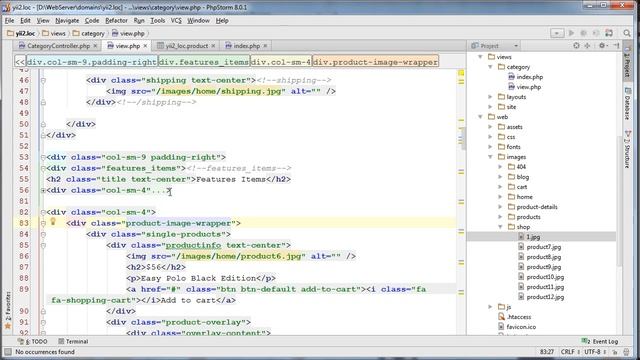Screen dimensions: 640x360
Task: Click div.product-image-wrapper breadcrumb
Action: coord(376,62)
